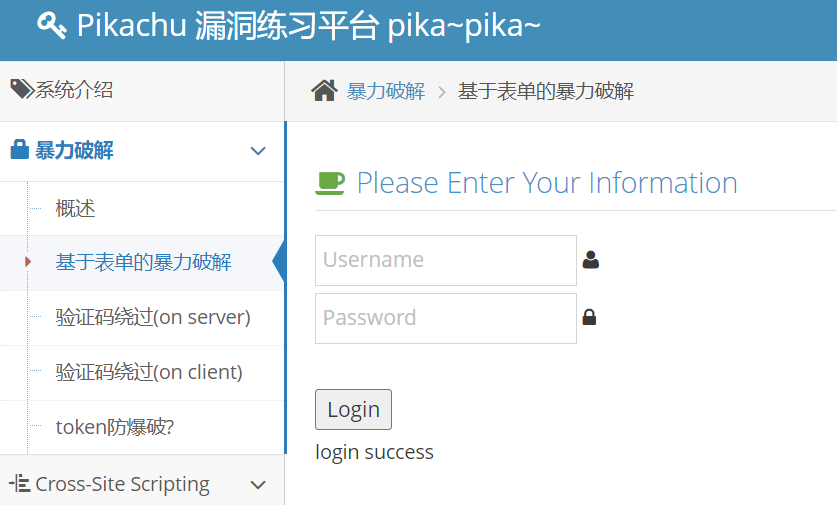Click the home icon in the breadcrumb

coord(324,92)
